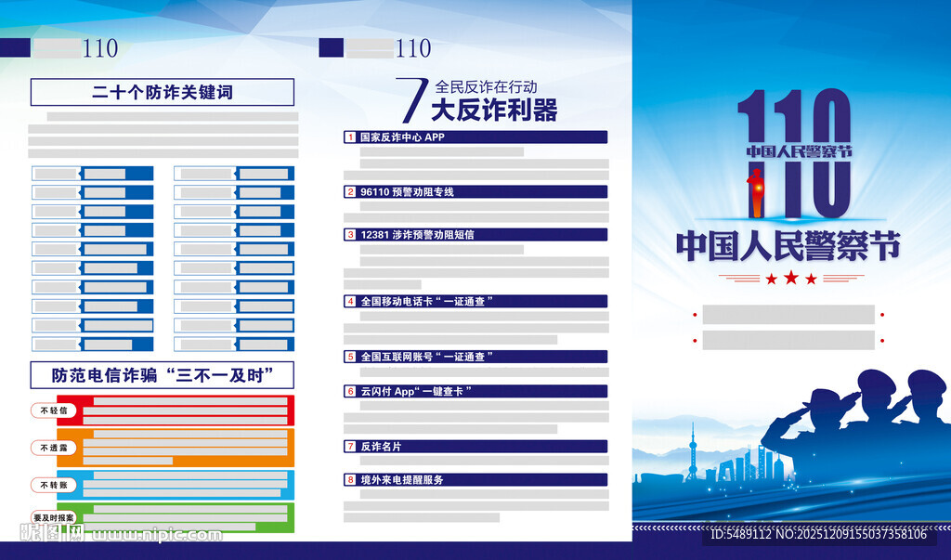Switch to the 二十个防诈关键词 panel
This screenshot has height=560, width=951.
click(x=163, y=92)
